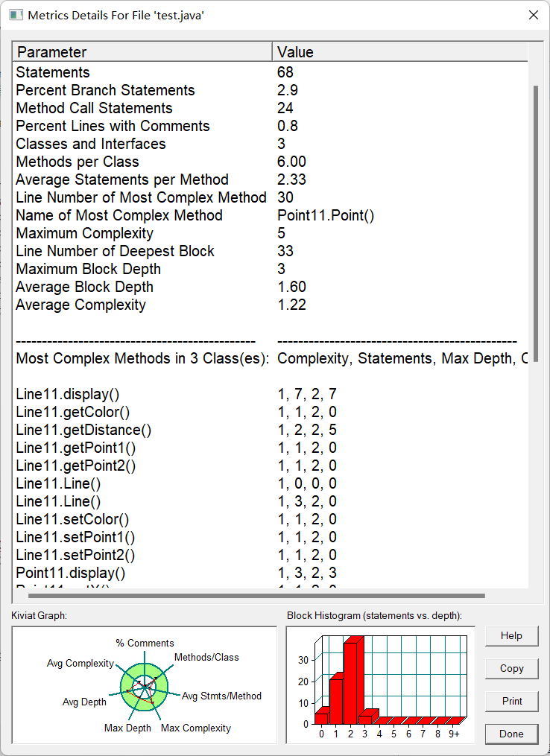Click the Point11.Point() value
Viewport: 550px width, 756px height.
pyautogui.click(x=326, y=215)
